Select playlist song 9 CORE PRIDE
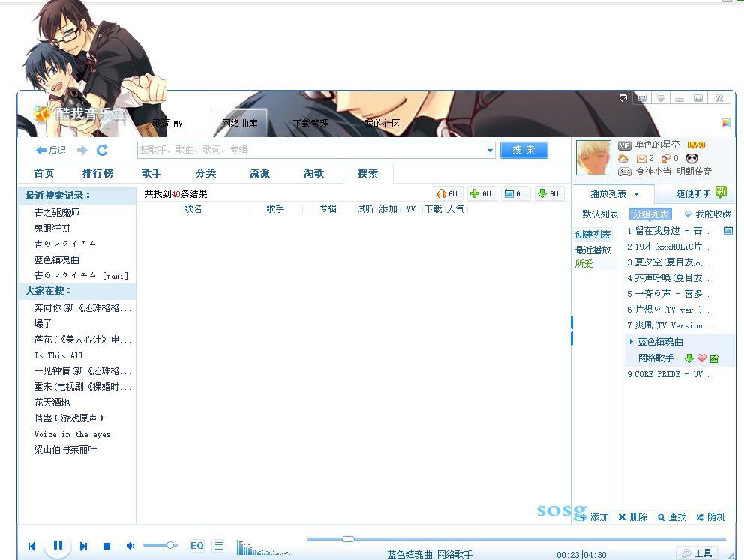This screenshot has width=744, height=560. [x=670, y=374]
